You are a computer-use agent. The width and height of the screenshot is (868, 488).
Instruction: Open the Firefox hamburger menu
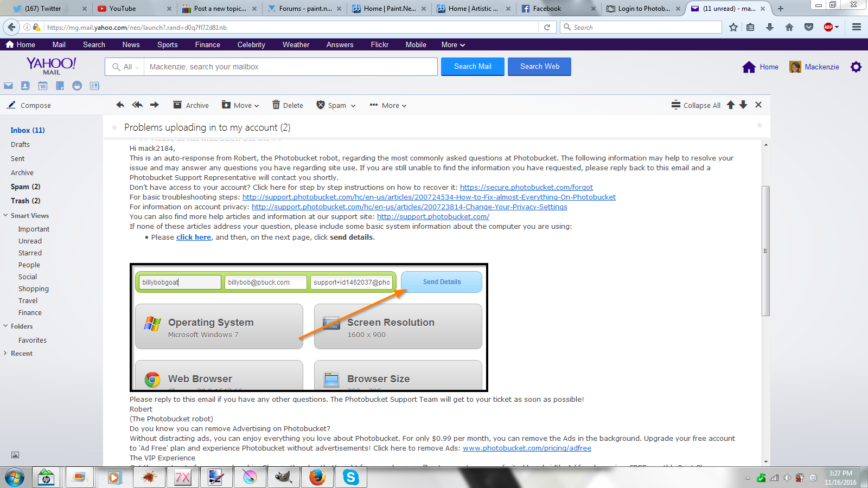click(857, 27)
